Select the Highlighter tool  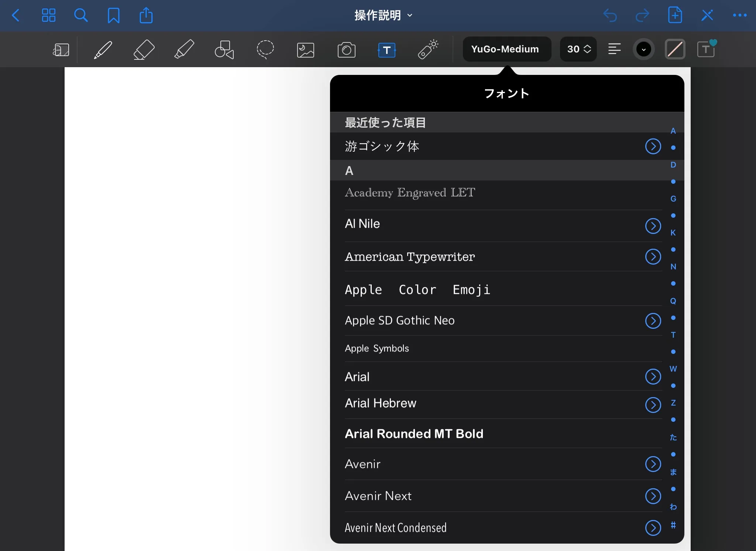[x=184, y=49]
